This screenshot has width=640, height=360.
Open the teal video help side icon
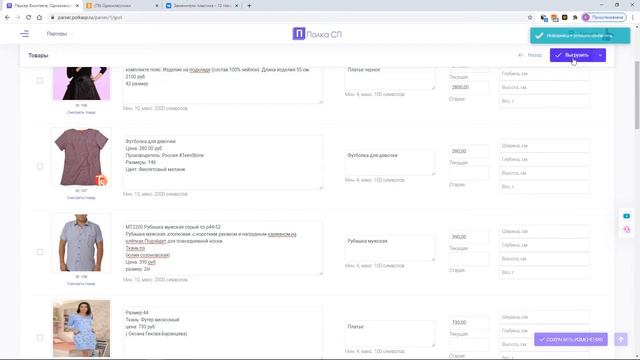click(627, 216)
